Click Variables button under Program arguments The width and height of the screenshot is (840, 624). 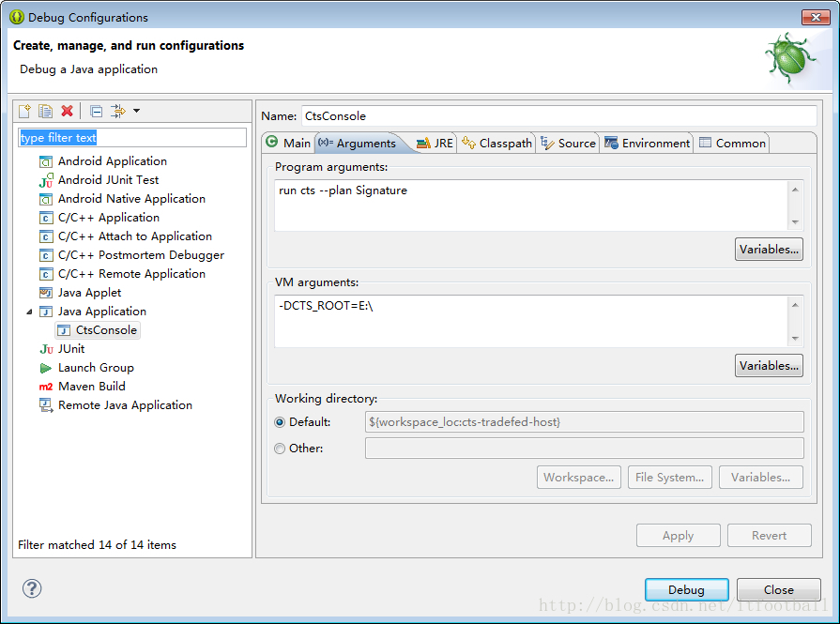(769, 250)
